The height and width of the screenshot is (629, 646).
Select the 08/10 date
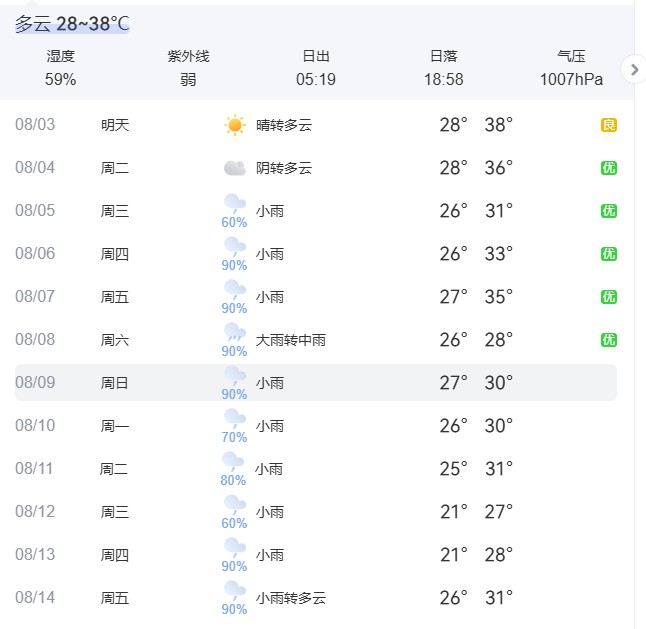(x=35, y=426)
